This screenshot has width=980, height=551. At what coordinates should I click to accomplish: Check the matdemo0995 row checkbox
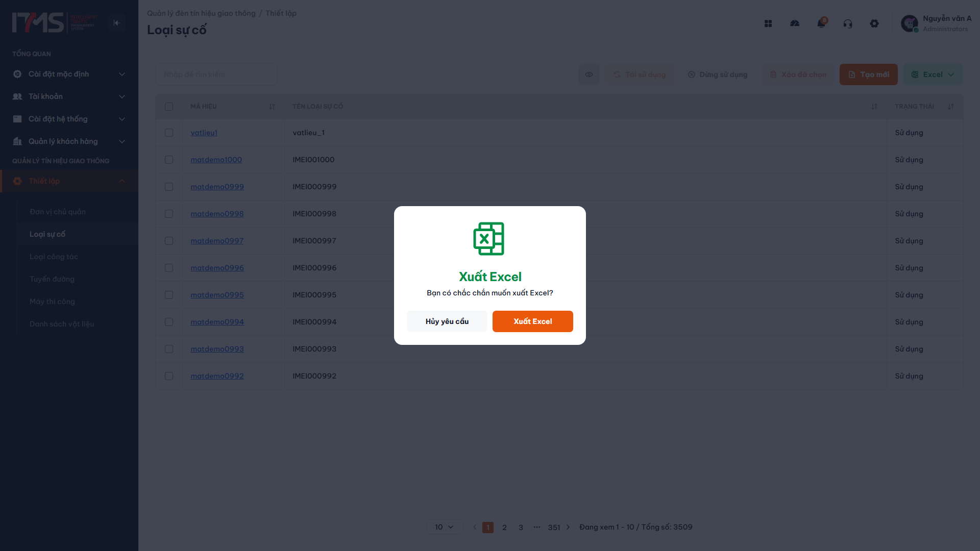(x=169, y=295)
